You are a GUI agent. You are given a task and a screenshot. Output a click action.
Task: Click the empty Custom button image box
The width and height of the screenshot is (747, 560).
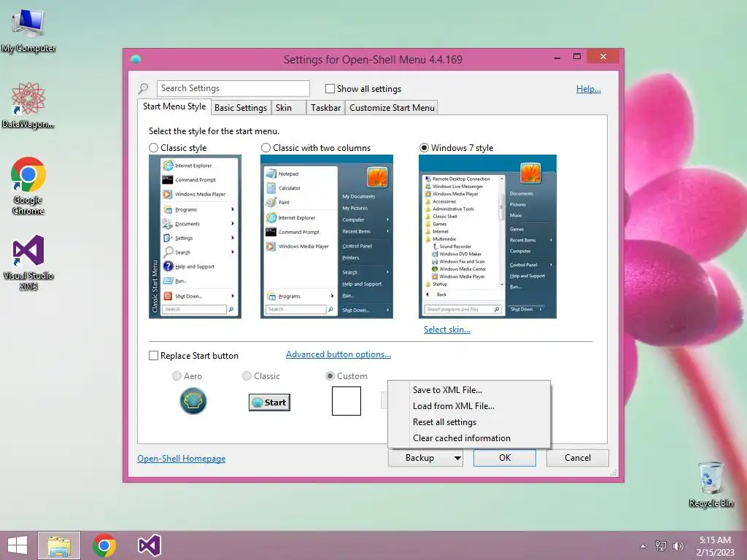point(347,401)
